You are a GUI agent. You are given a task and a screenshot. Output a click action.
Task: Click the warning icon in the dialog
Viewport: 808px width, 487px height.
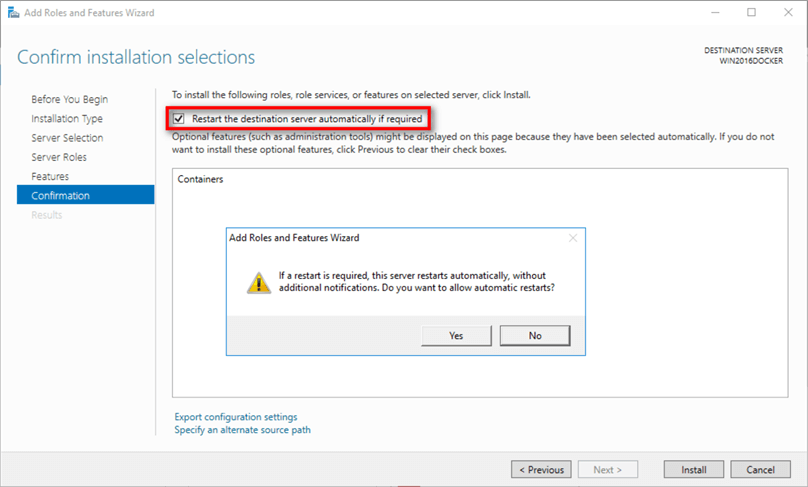(258, 282)
